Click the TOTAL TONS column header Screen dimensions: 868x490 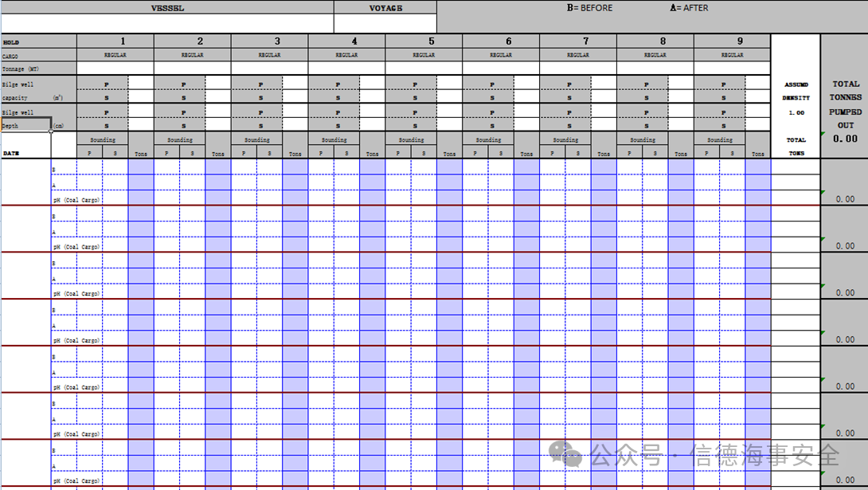pyautogui.click(x=796, y=146)
